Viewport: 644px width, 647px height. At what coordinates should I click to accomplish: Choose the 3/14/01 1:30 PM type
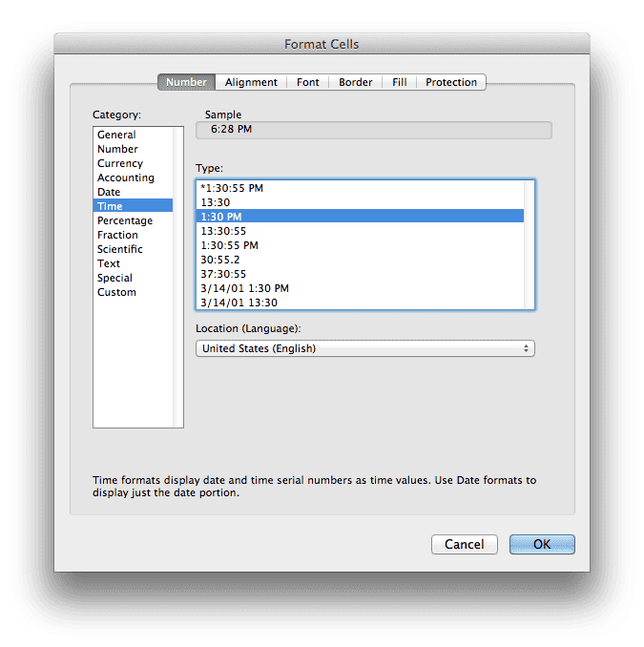pyautogui.click(x=360, y=288)
